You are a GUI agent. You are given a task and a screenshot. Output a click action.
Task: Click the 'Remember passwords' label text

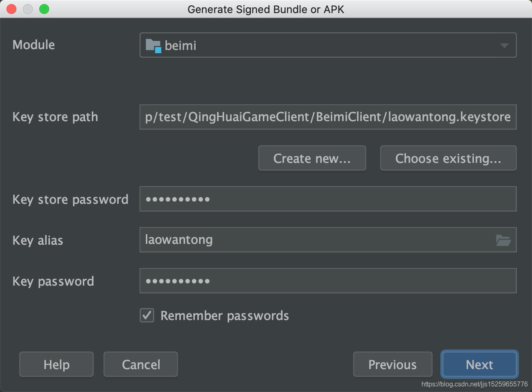pyautogui.click(x=225, y=316)
